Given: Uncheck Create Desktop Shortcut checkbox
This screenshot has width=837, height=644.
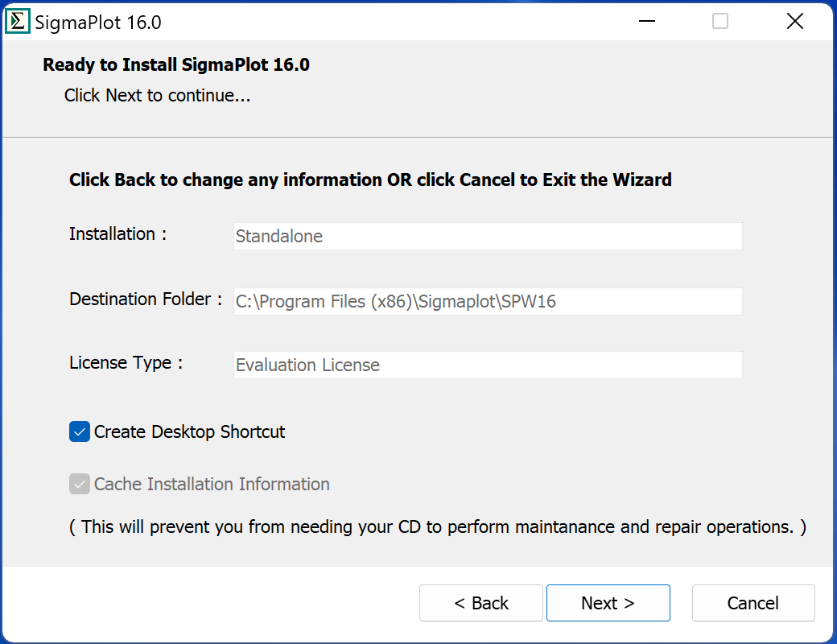Looking at the screenshot, I should 80,431.
